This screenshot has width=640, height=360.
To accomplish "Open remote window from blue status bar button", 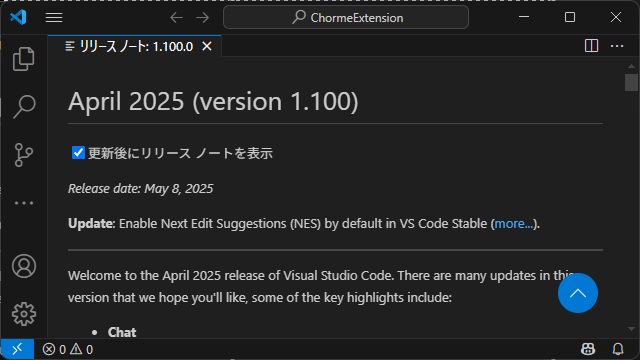I will click(x=17, y=349).
